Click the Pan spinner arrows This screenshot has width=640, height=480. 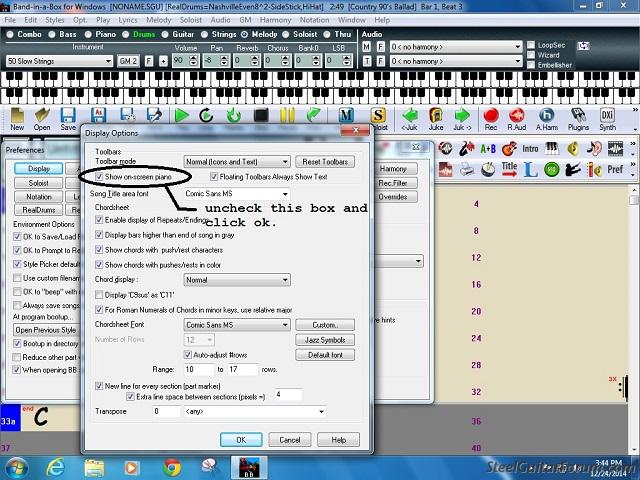click(224, 61)
